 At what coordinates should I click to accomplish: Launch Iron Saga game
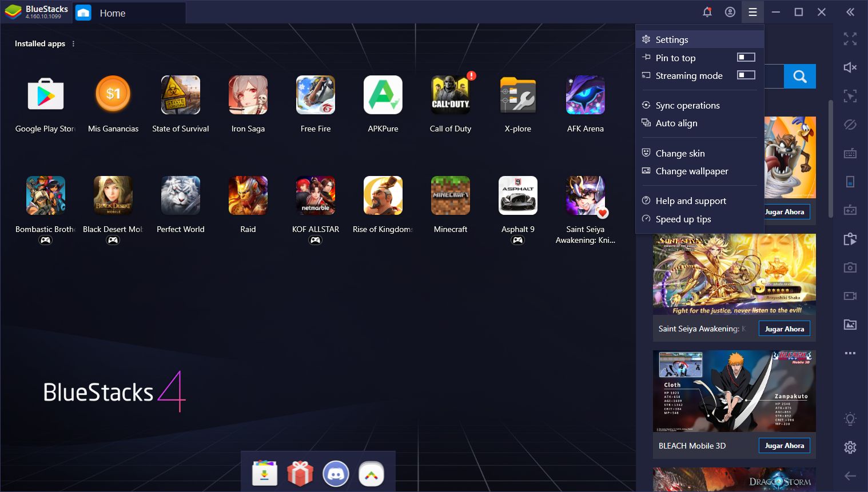pyautogui.click(x=248, y=95)
